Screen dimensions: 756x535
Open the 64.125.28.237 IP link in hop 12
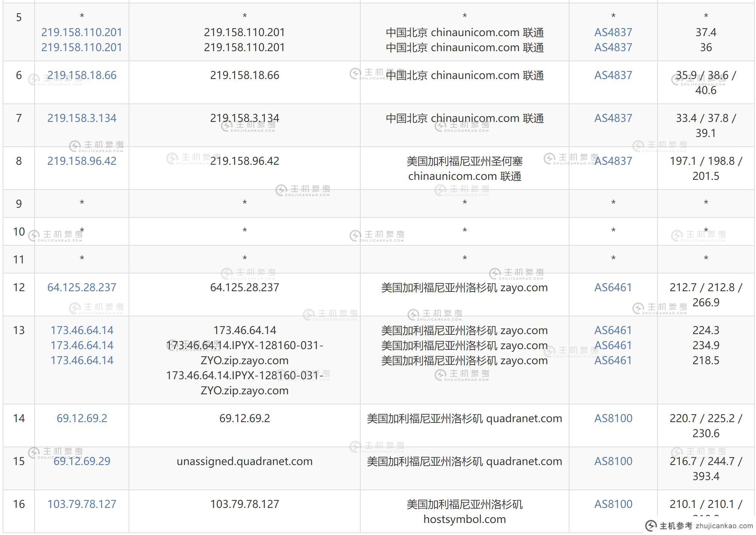[82, 287]
